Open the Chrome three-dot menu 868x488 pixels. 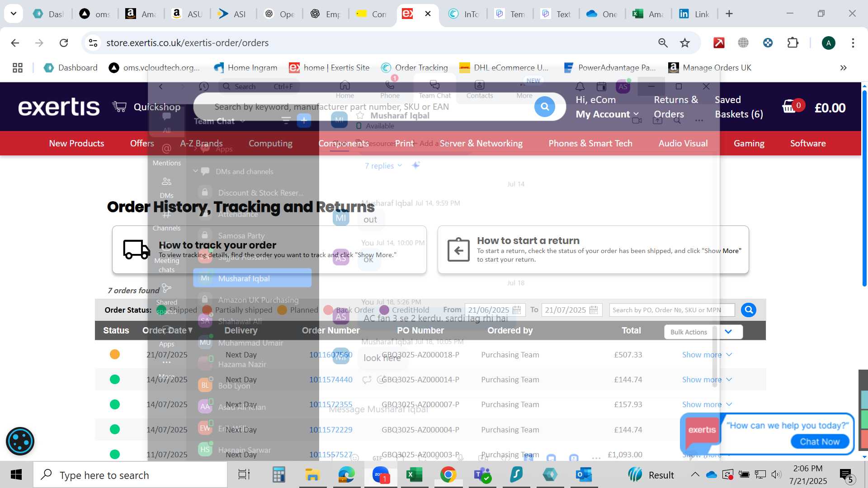853,43
